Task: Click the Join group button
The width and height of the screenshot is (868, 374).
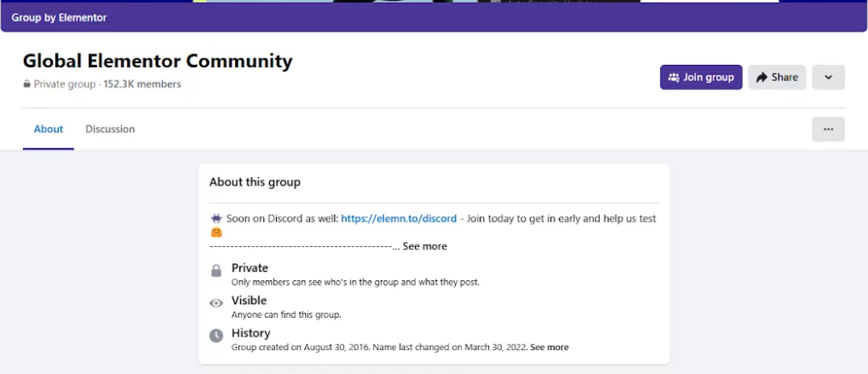Action: [x=700, y=78]
